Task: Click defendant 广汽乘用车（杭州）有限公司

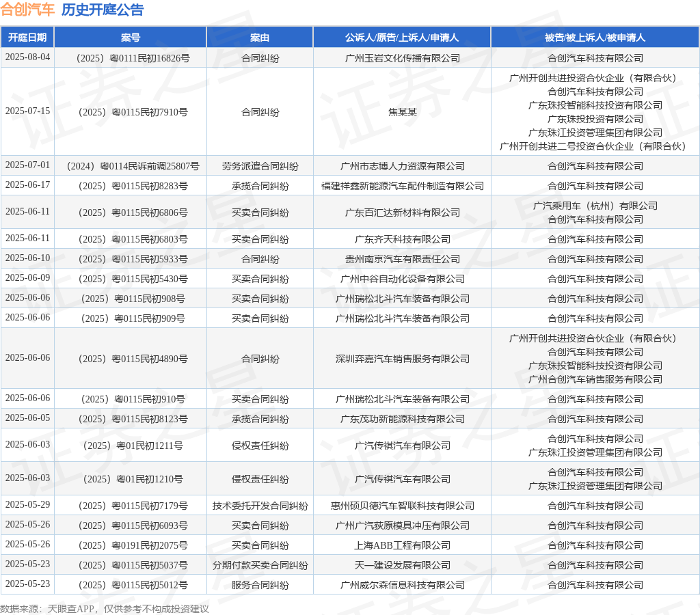Action: [595, 206]
